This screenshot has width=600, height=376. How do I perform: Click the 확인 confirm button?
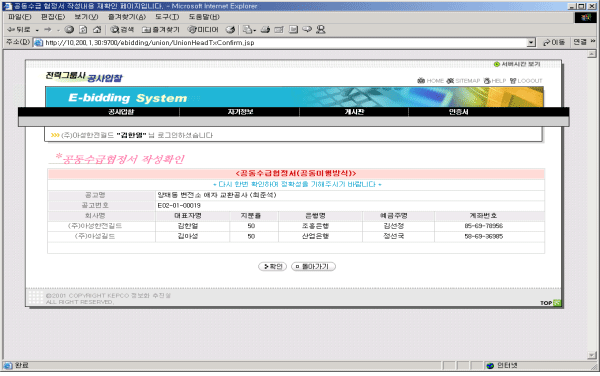272,266
